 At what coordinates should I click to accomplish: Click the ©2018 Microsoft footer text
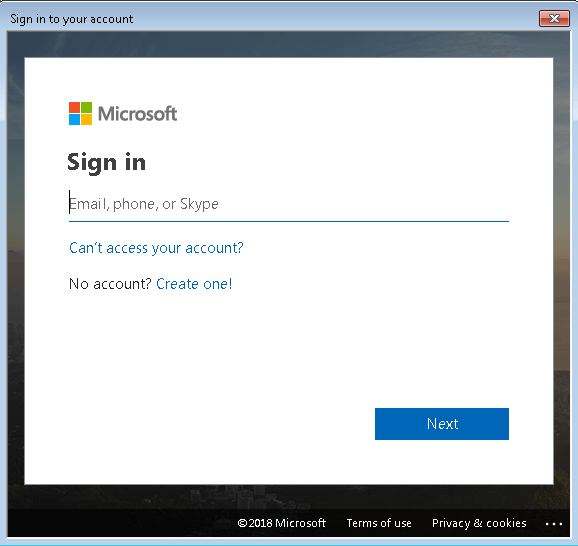pos(282,523)
